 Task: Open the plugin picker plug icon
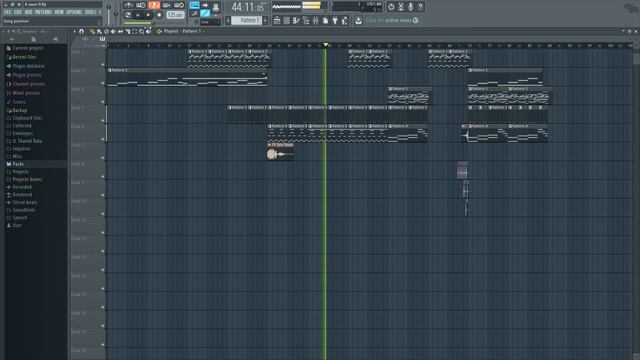click(335, 20)
